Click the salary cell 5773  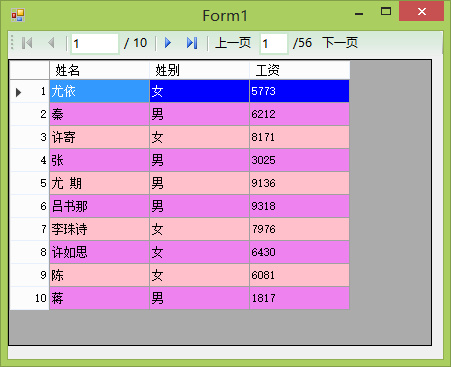click(299, 91)
